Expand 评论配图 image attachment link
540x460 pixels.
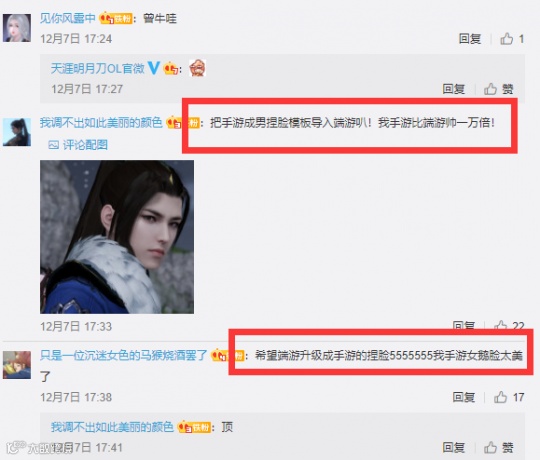(x=78, y=145)
